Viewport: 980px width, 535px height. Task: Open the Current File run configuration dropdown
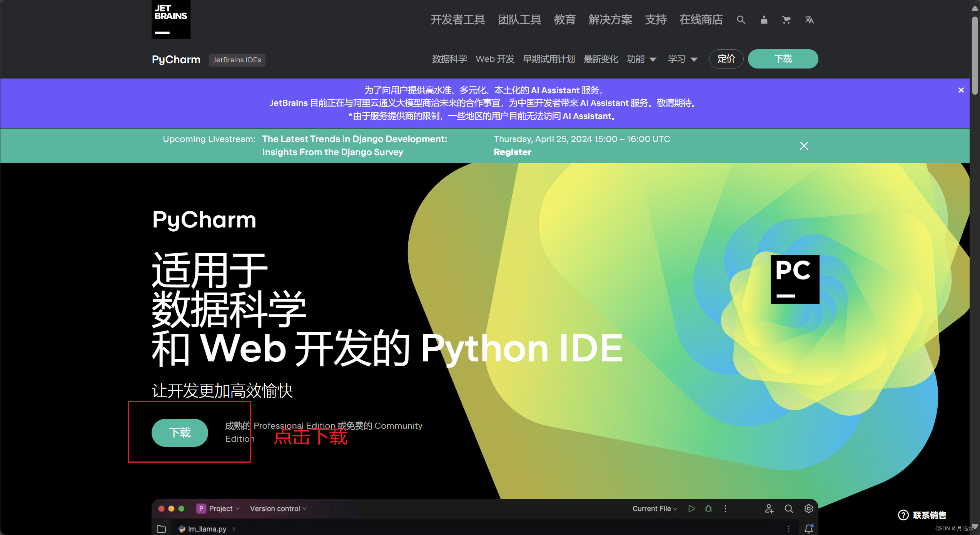(654, 508)
